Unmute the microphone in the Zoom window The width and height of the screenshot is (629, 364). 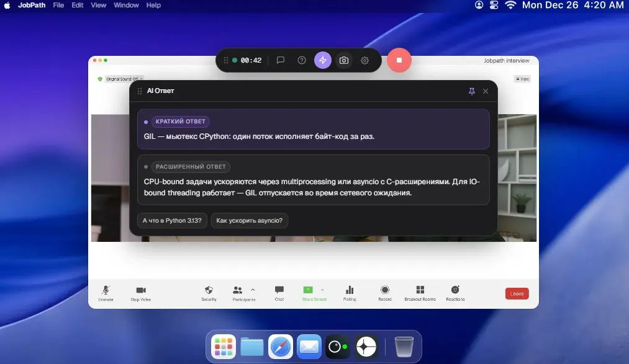pyautogui.click(x=106, y=293)
